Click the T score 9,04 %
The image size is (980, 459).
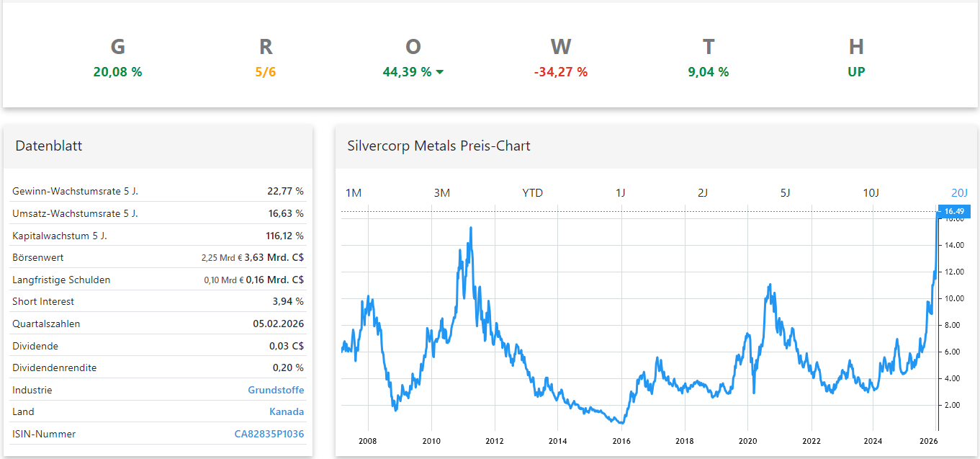(x=709, y=72)
